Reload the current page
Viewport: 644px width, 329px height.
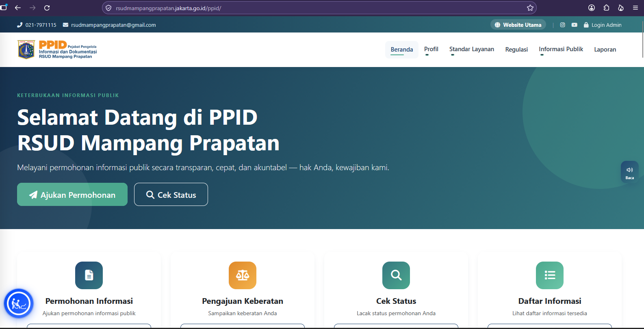pos(47,8)
